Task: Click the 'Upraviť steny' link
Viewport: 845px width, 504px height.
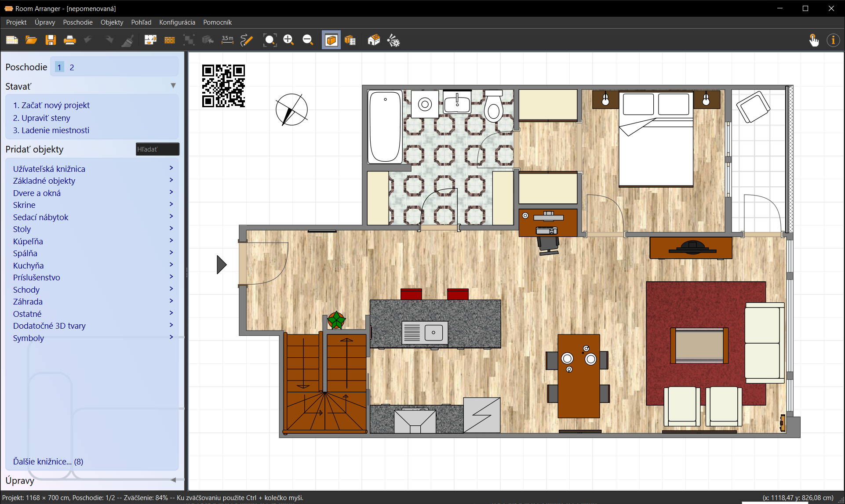Action: 46,118
